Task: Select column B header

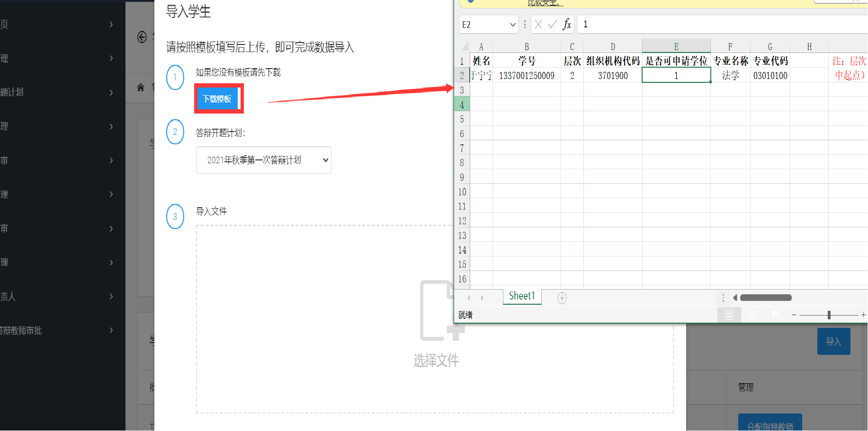Action: point(527,46)
